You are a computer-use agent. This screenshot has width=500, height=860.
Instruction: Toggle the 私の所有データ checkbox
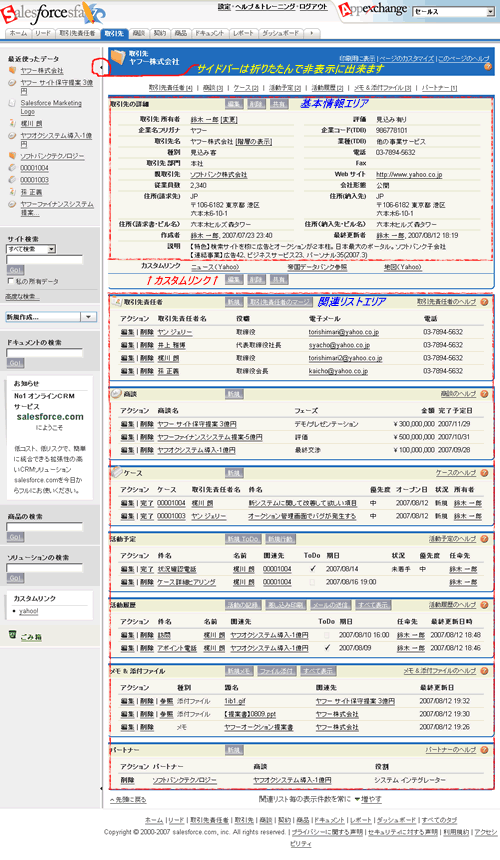(x=10, y=281)
